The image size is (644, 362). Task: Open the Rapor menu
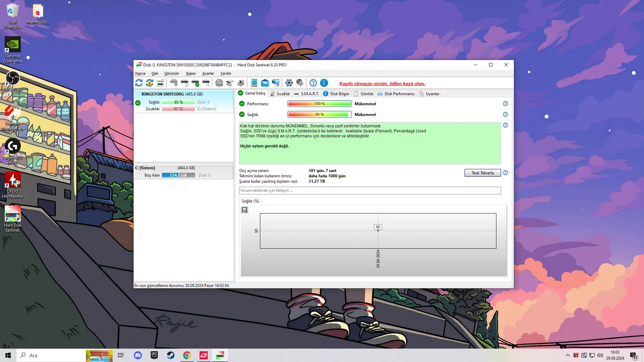[x=191, y=73]
